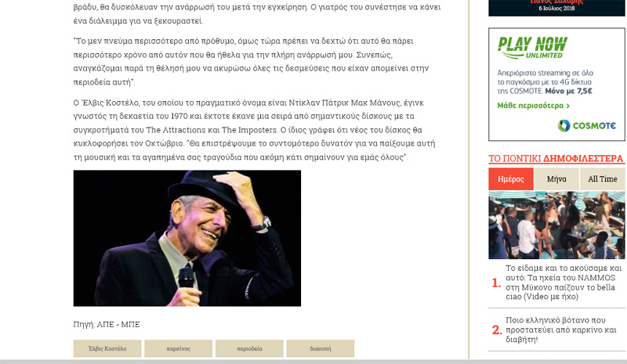Open the διακοπή tag
Viewport: 627px width, 364px height.
pos(321,348)
